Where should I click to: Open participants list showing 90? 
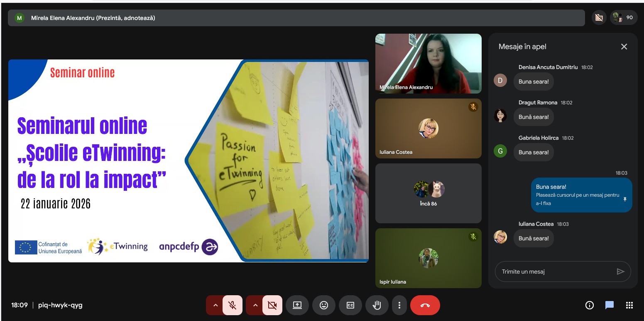point(623,17)
